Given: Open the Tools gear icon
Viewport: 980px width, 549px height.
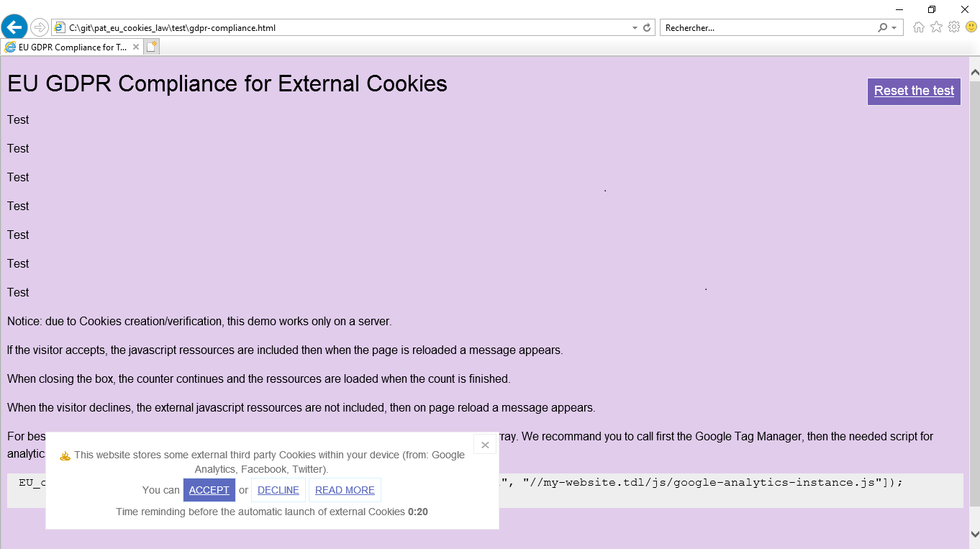Looking at the screenshot, I should click(954, 27).
